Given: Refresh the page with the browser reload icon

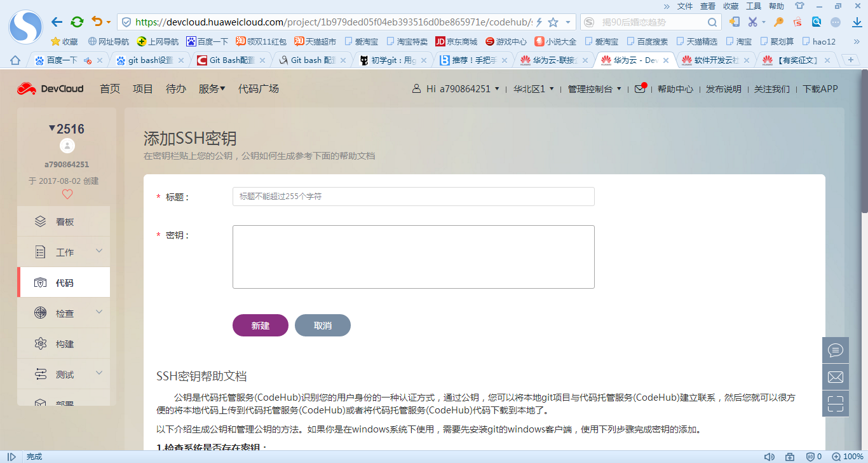Looking at the screenshot, I should (x=77, y=21).
